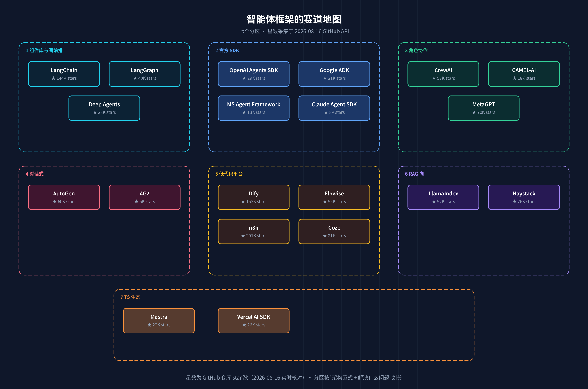Select the Flowise card
The height and width of the screenshot is (389, 588).
(334, 197)
